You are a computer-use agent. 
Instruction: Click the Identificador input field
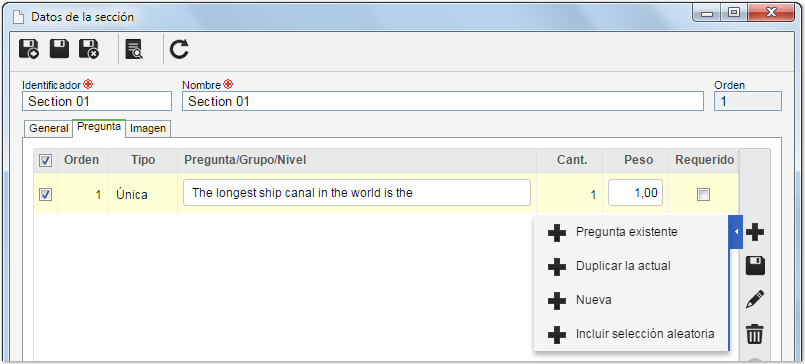click(97, 101)
